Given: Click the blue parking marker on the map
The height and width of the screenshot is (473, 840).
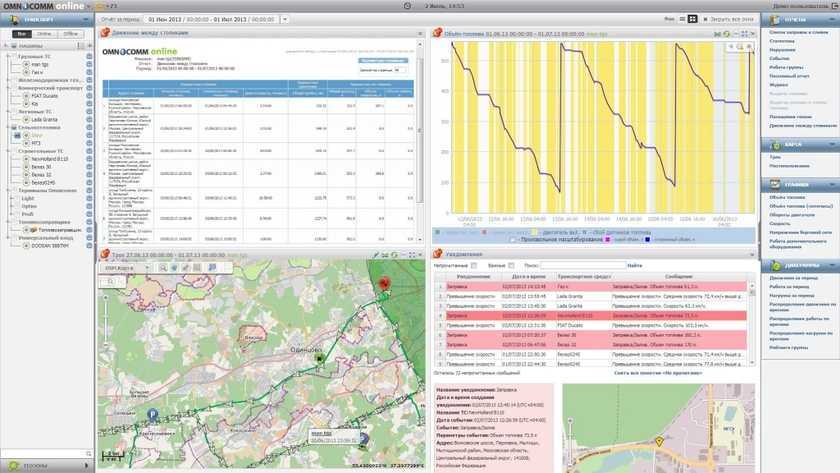Looking at the screenshot, I should click(x=152, y=413).
